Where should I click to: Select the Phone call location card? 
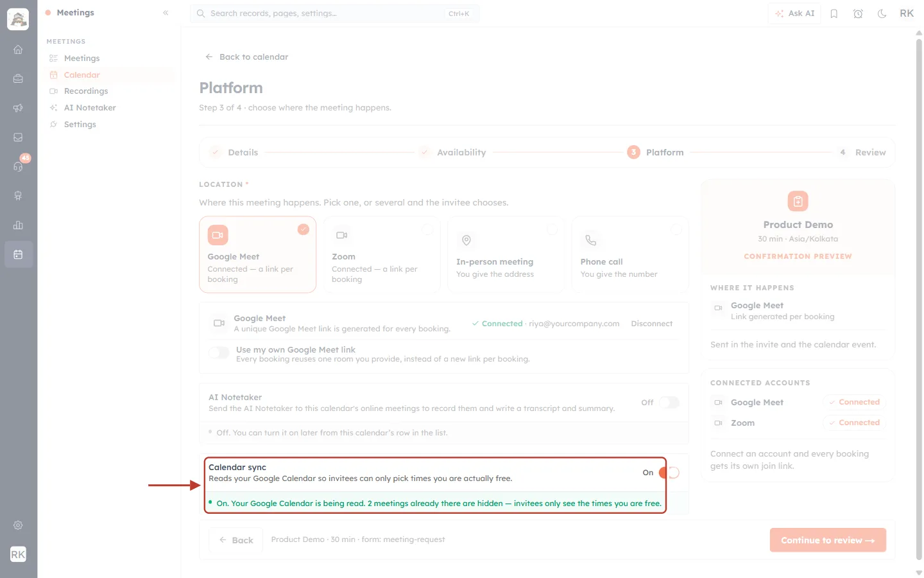(630, 254)
